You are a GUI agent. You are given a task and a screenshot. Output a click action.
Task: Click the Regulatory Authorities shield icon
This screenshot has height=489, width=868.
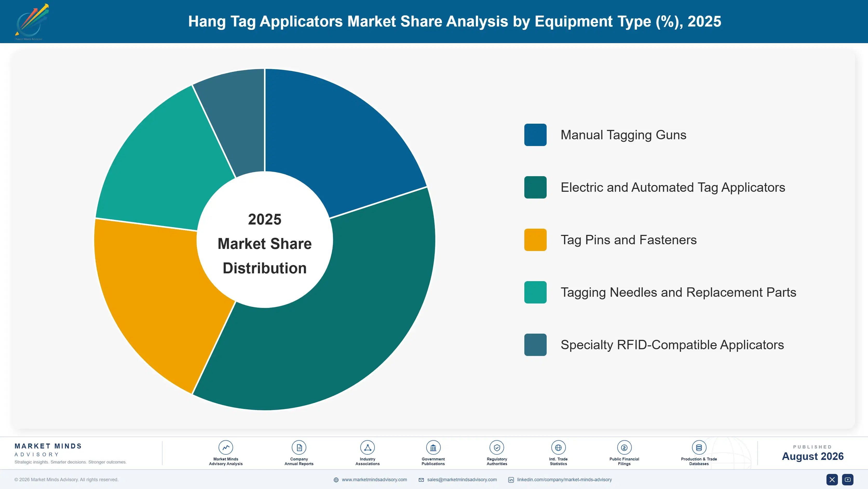(497, 447)
